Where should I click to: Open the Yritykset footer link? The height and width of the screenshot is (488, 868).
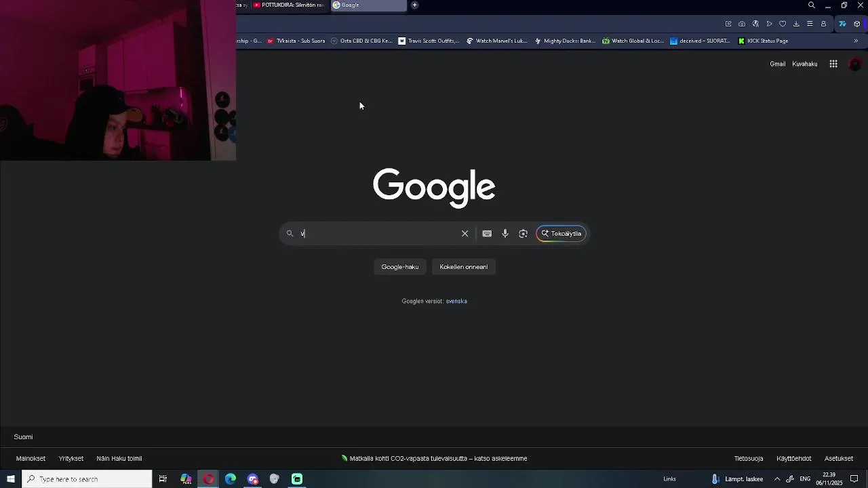pyautogui.click(x=71, y=458)
